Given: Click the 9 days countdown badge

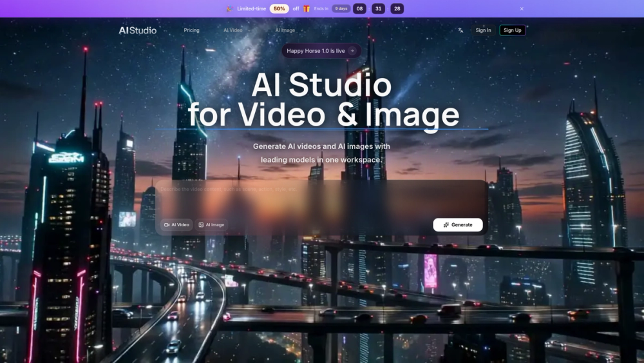Looking at the screenshot, I should pyautogui.click(x=341, y=8).
